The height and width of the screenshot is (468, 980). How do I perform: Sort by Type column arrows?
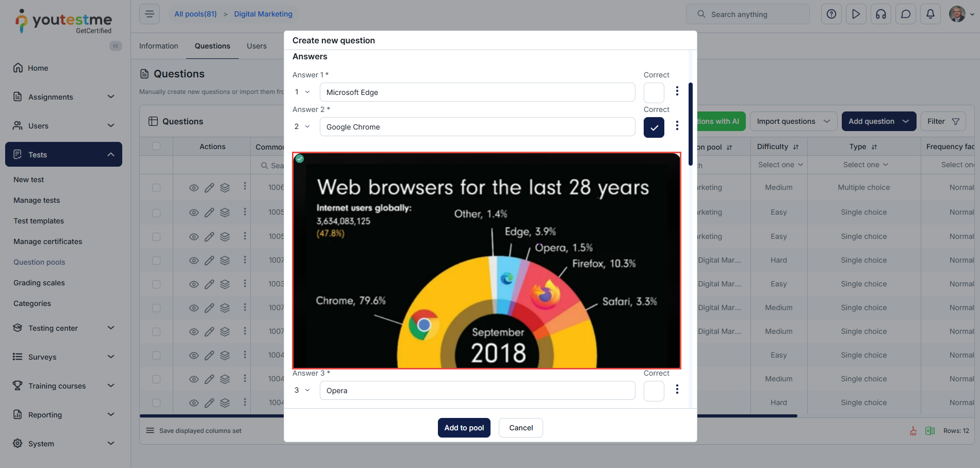(x=874, y=147)
